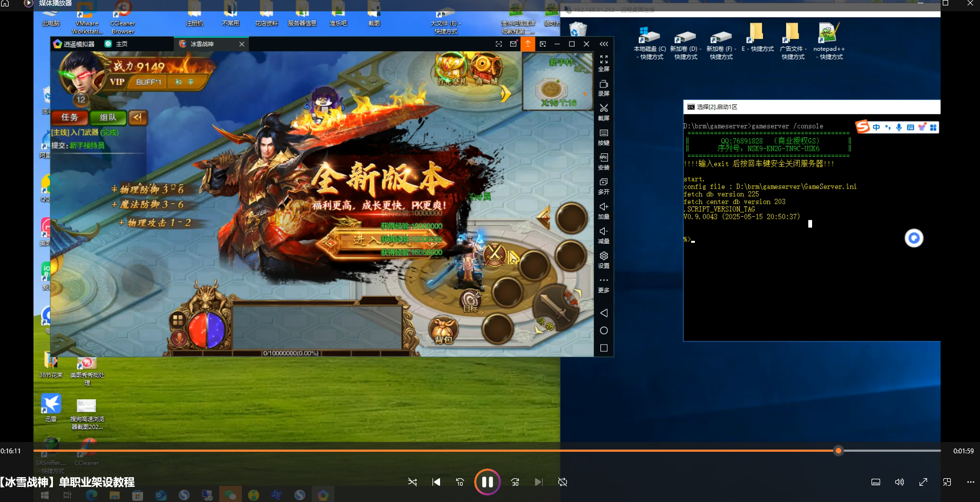This screenshot has width=980, height=502.
Task: Click the video seek bar thumb
Action: click(839, 451)
